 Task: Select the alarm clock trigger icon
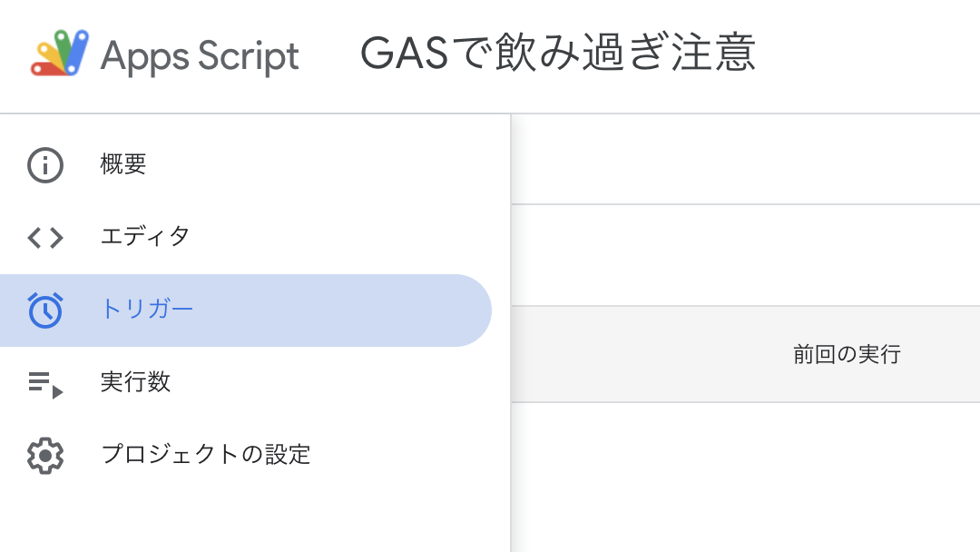pos(44,310)
